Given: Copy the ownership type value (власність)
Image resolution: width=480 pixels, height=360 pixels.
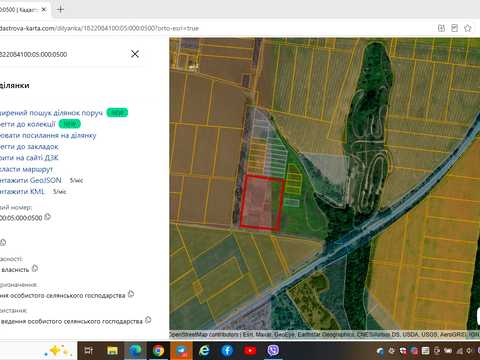Looking at the screenshot, I should 35,268.
